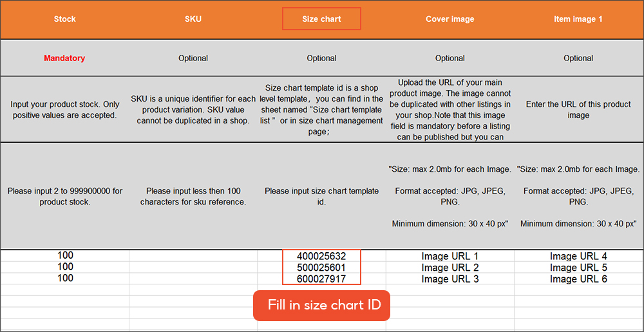The height and width of the screenshot is (332, 644).
Task: Select size chart ID 500025601 cell
Action: [x=321, y=268]
